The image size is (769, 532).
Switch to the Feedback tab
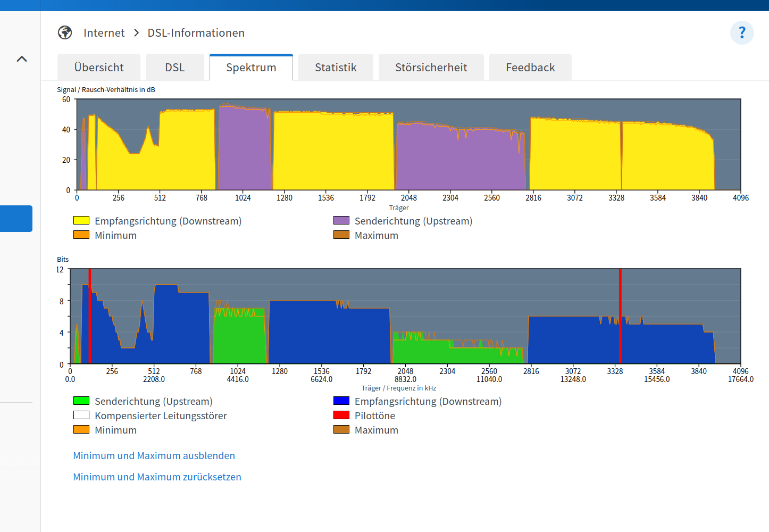[x=530, y=67]
